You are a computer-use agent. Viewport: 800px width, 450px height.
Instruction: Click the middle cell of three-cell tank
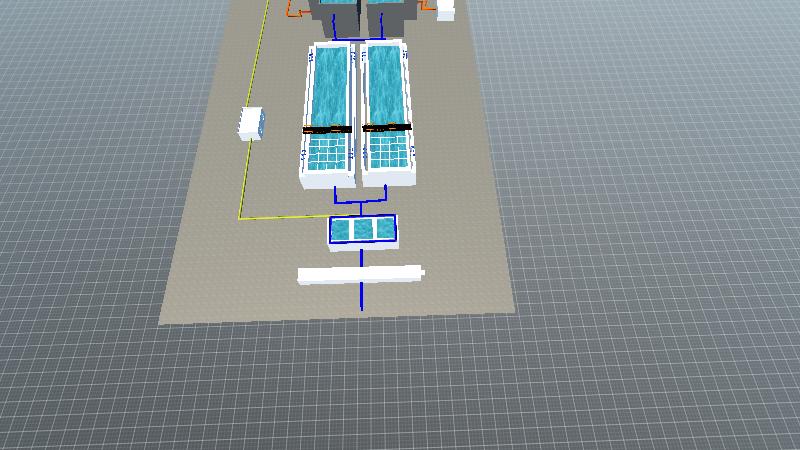click(363, 230)
